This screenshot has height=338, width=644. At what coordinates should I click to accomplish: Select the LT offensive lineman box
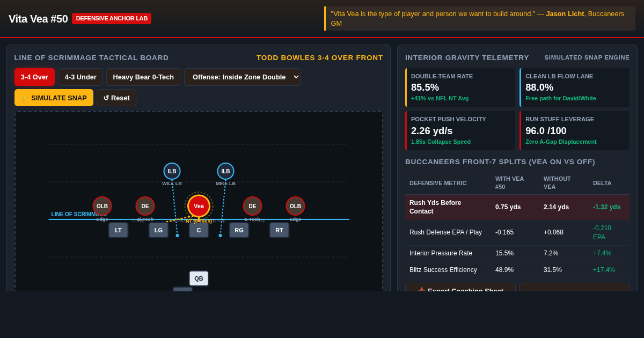pos(118,230)
